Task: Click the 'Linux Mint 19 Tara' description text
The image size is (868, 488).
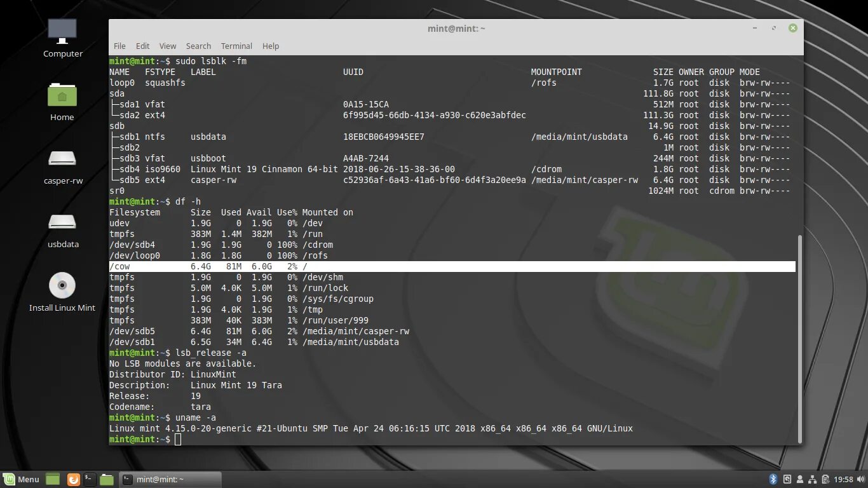Action: point(236,385)
